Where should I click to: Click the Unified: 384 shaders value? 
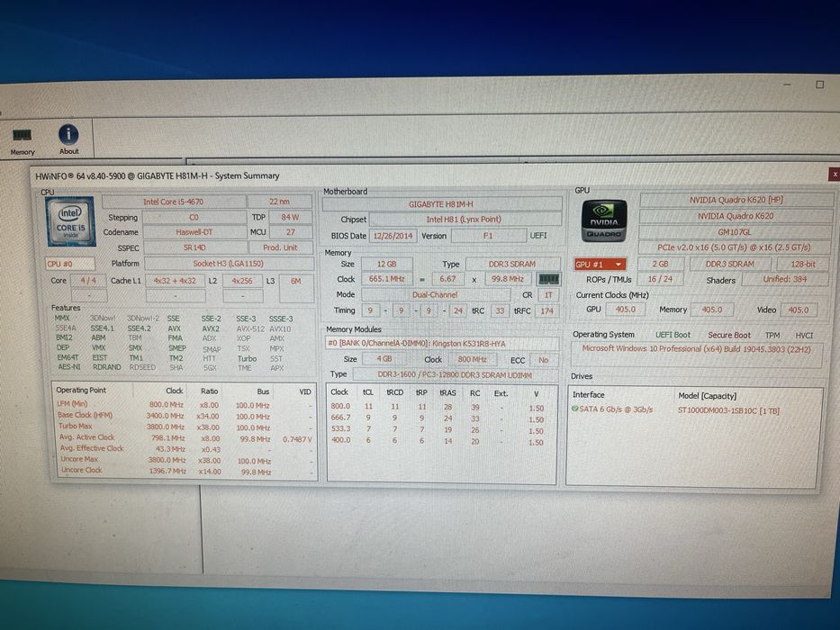[x=785, y=279]
